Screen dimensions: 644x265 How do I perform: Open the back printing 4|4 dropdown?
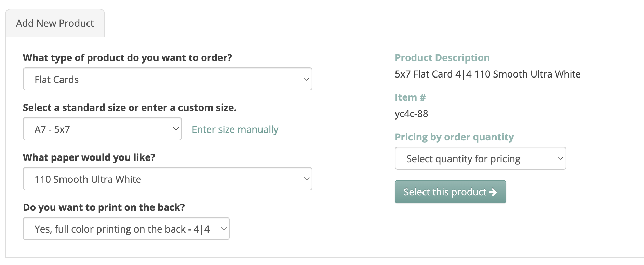click(x=126, y=229)
